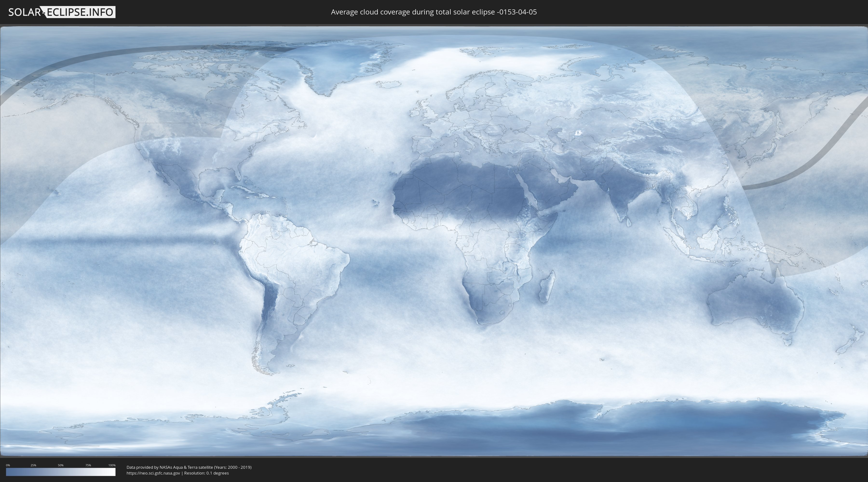Click the 50% legend label
Image resolution: width=868 pixels, height=482 pixels.
pyautogui.click(x=61, y=465)
